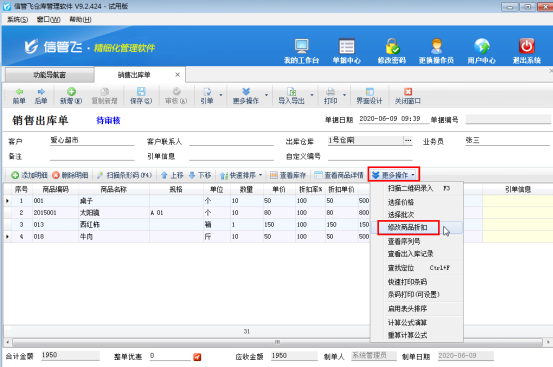This screenshot has height=367, width=553.
Task: Open 出库仓库 ellipsis selector button
Action: click(408, 140)
